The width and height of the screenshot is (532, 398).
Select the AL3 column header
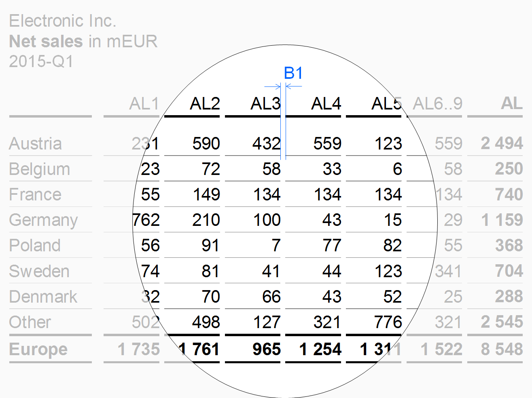265,104
